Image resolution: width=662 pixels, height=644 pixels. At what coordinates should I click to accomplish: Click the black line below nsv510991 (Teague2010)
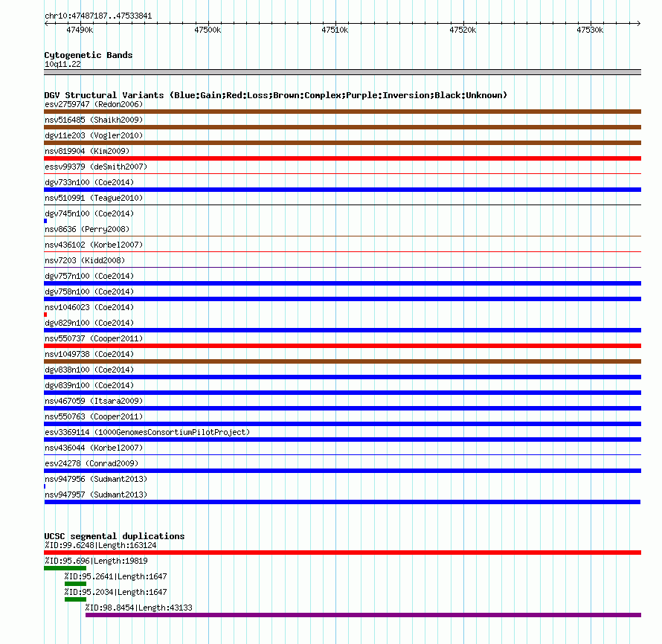pyautogui.click(x=342, y=205)
